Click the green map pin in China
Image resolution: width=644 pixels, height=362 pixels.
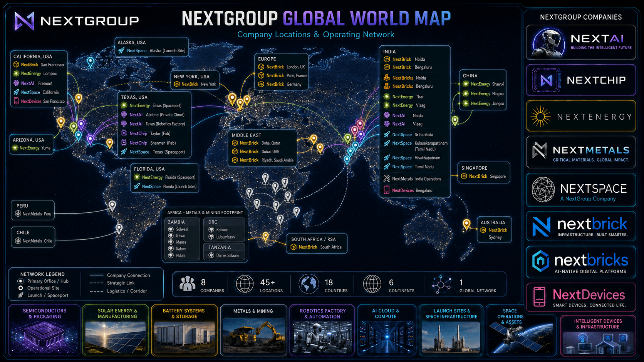click(x=455, y=121)
